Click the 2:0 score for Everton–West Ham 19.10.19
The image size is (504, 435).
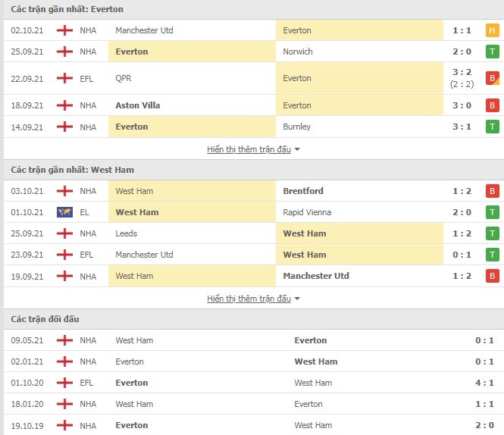click(x=484, y=425)
